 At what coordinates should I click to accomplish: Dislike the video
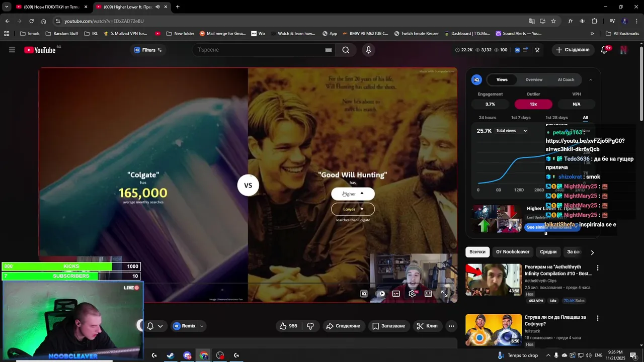pos(310,326)
